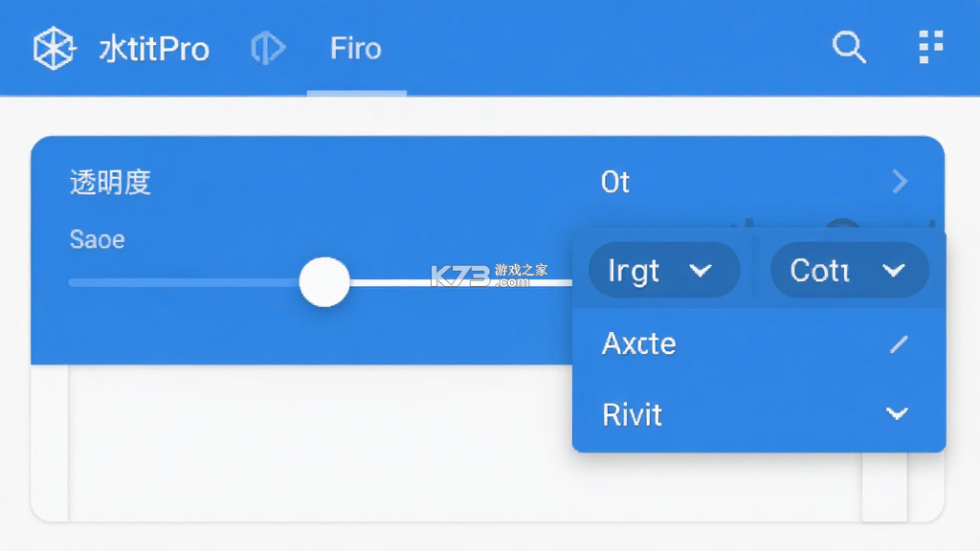Click the icon left of Firo
Screen dimensions: 980x551
268,48
